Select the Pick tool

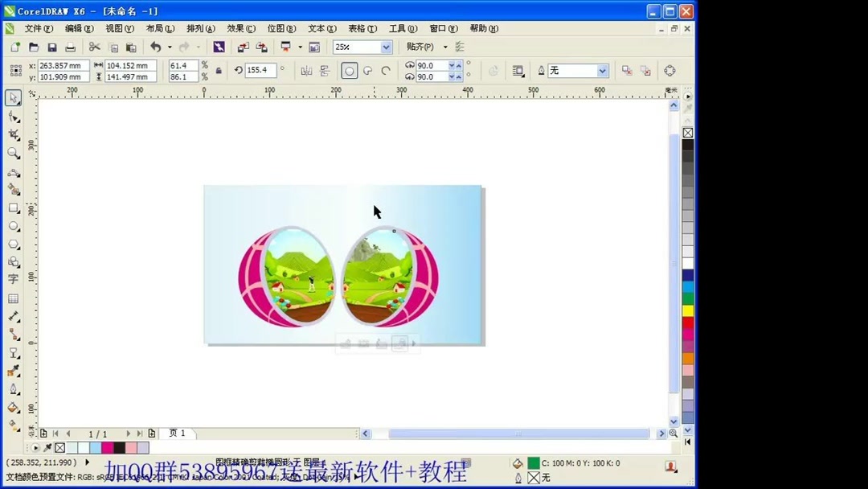13,97
